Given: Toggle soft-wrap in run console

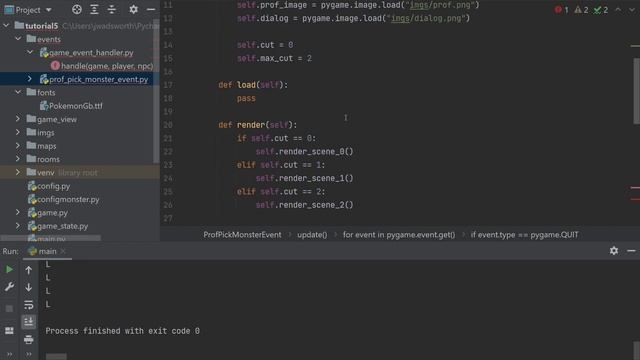Looking at the screenshot, I should (29, 304).
